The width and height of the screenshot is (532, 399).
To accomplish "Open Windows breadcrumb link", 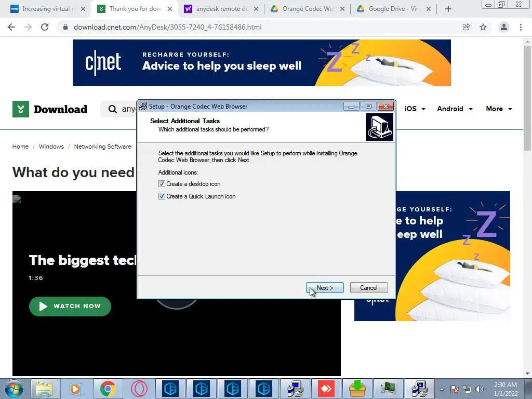I will [x=51, y=147].
